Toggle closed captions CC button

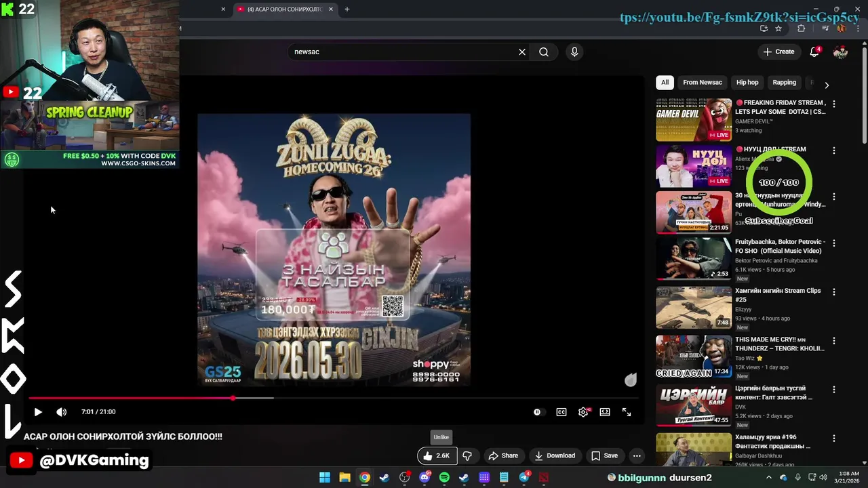click(x=561, y=412)
